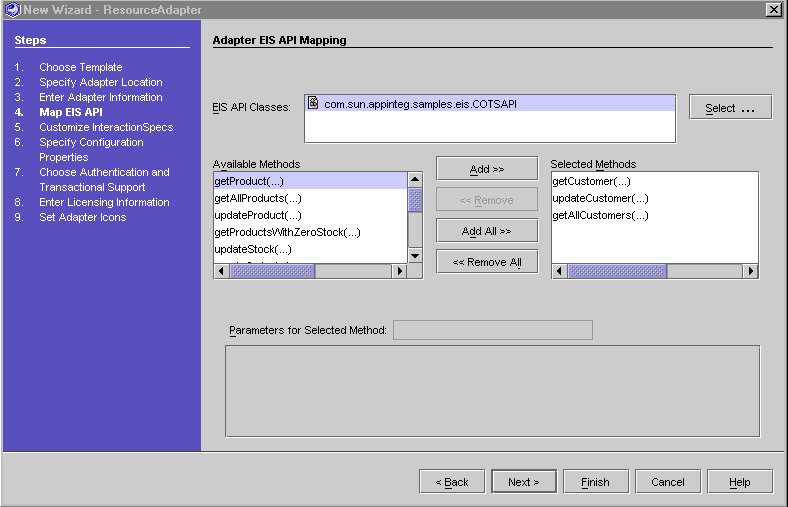Select updateCustomer(...) in Selected Methods

[654, 198]
